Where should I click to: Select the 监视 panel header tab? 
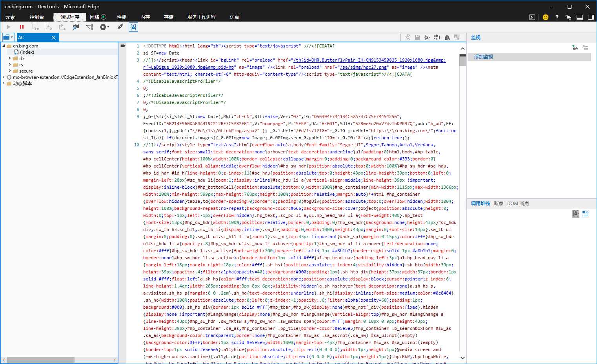tap(476, 38)
